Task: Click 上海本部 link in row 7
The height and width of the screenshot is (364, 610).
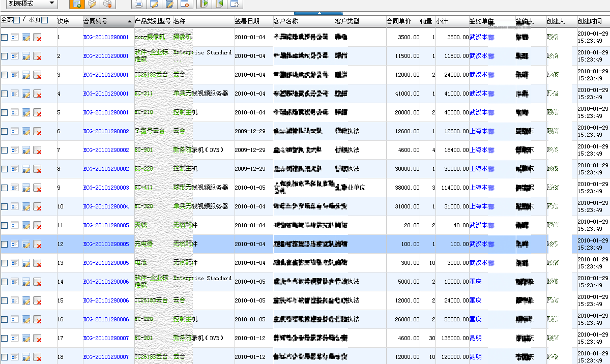Action: (482, 150)
